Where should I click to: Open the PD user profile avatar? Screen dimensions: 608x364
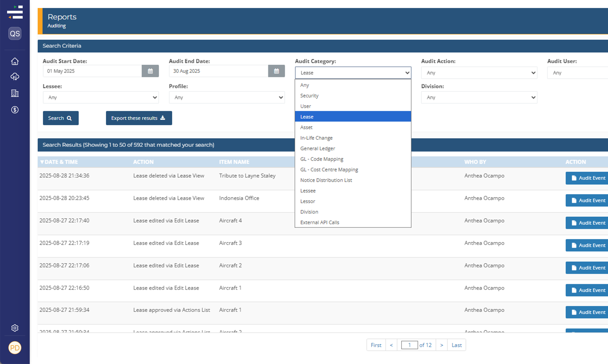pyautogui.click(x=15, y=348)
